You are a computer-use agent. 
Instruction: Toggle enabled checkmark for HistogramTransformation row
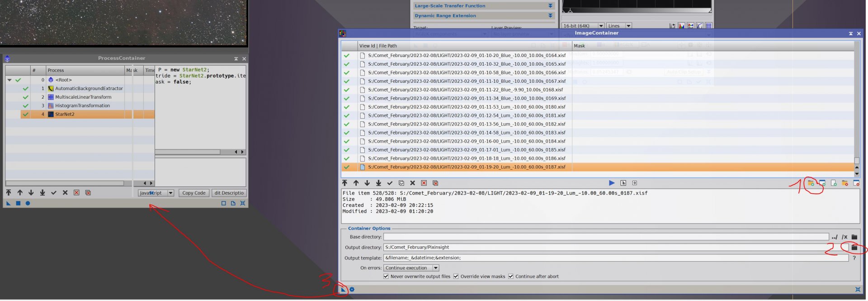(26, 105)
